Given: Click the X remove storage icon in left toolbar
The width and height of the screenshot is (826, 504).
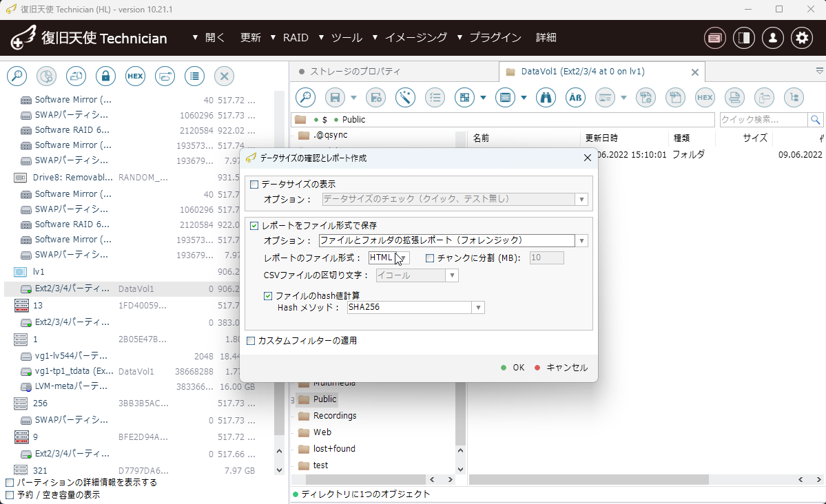Looking at the screenshot, I should 224,76.
